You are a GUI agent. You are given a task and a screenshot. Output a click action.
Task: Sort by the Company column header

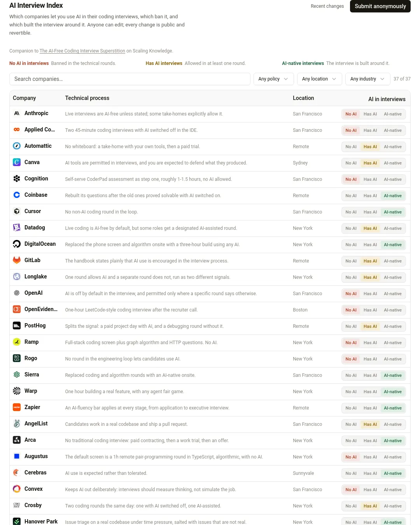(24, 98)
